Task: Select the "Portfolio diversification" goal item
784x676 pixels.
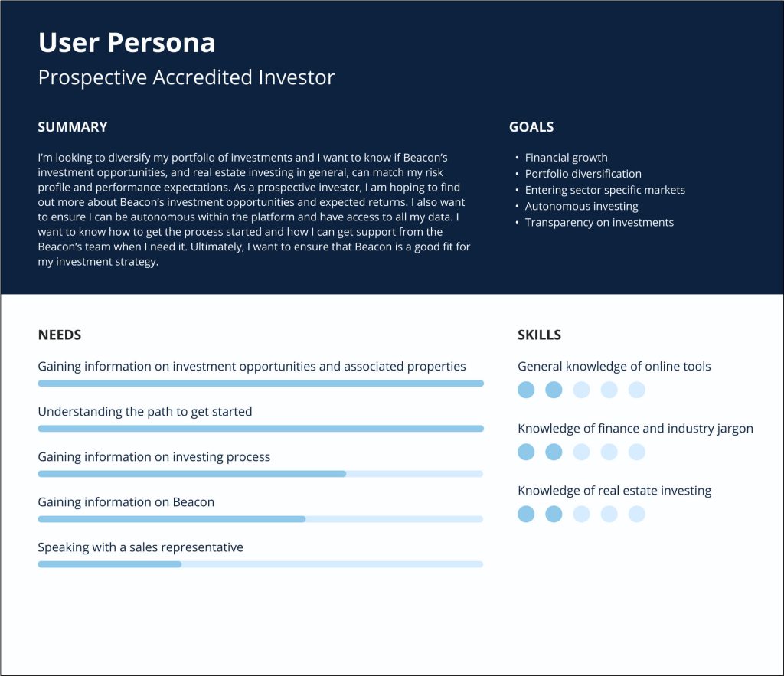Action: point(583,174)
